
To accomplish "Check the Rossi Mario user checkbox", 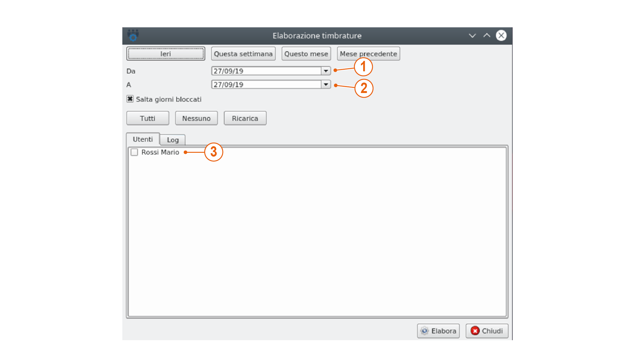I will click(x=134, y=152).
